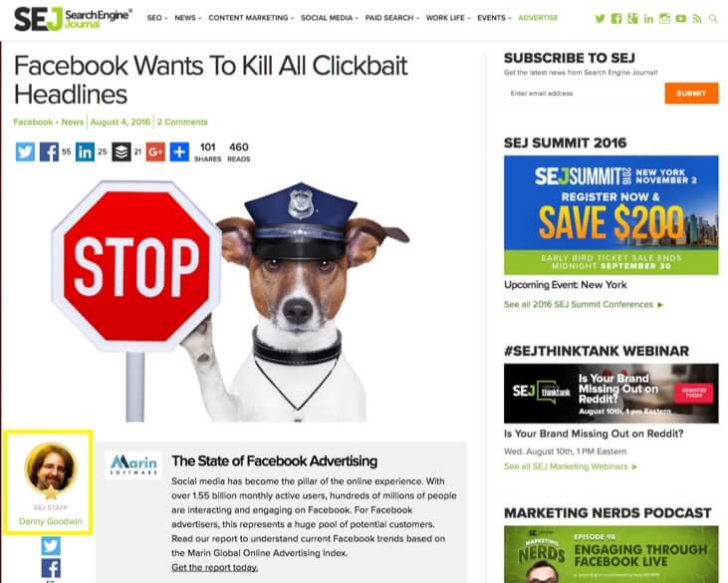Focus the email address input field

point(584,94)
